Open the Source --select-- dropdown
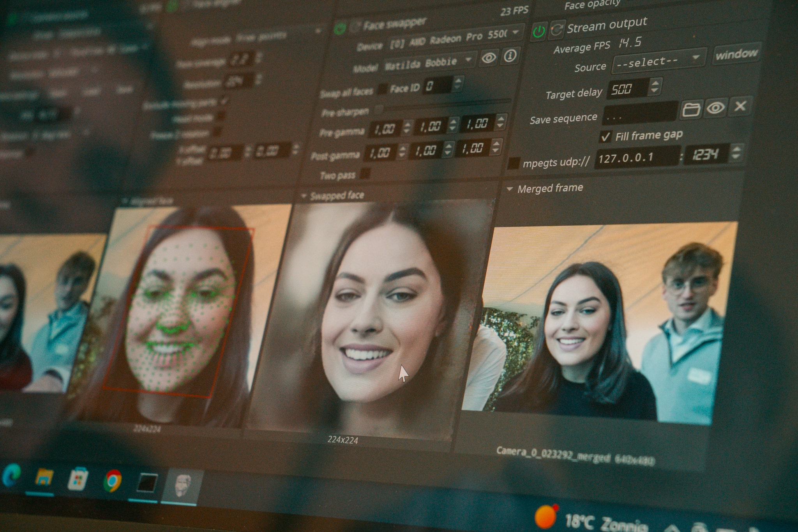 pos(659,62)
